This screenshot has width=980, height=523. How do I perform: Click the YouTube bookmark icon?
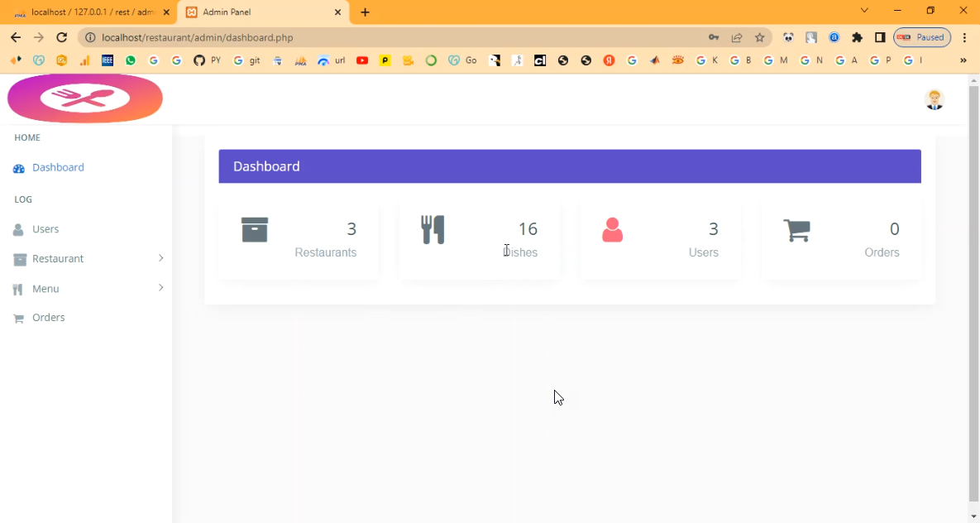(362, 60)
